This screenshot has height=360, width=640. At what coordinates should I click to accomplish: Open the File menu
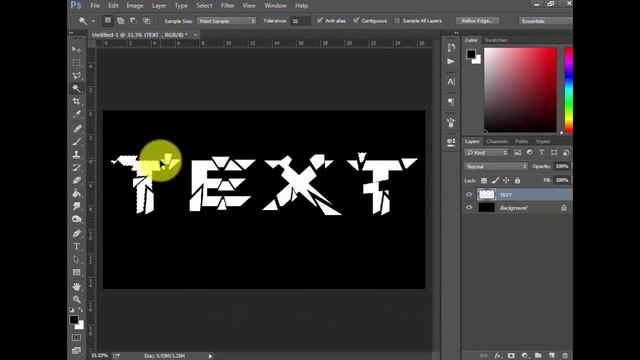pyautogui.click(x=95, y=6)
